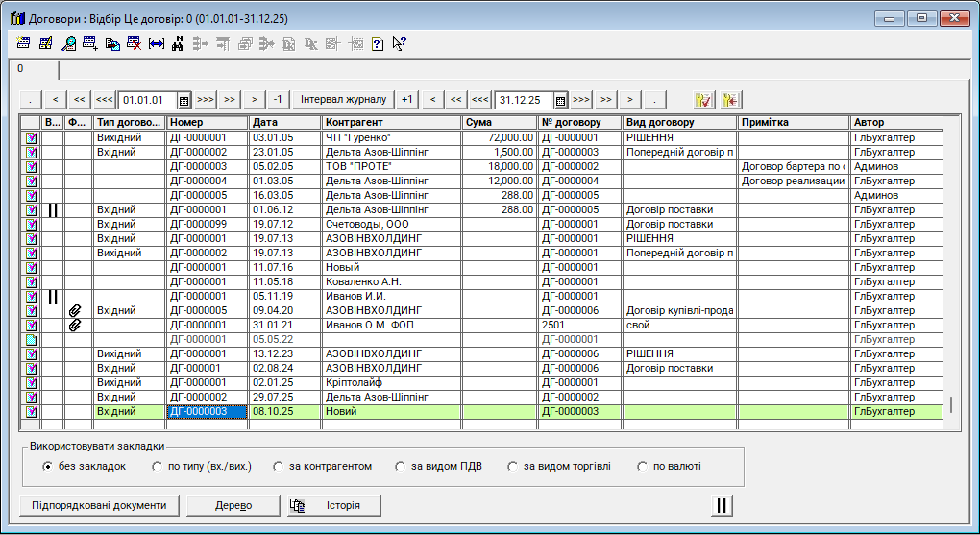Choose the "за контрагентом" radio button

pos(279,467)
